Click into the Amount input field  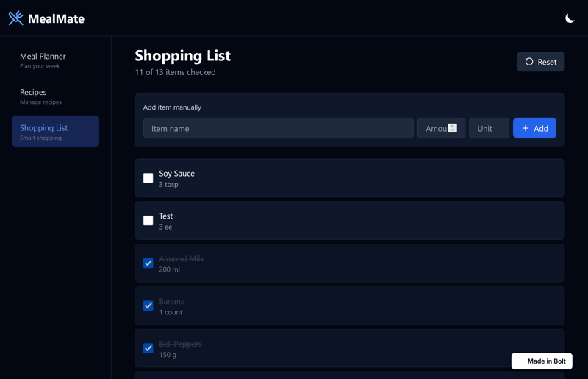pos(434,128)
